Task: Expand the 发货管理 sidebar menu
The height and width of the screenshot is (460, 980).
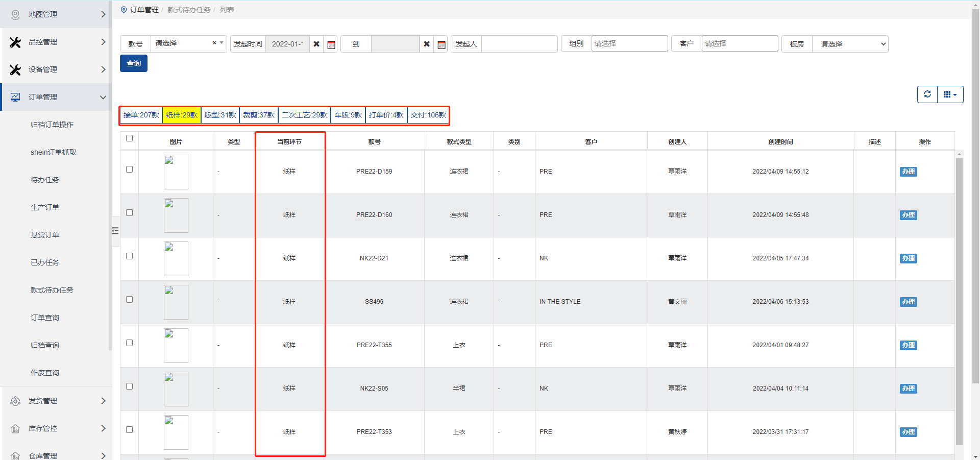Action: pos(56,401)
